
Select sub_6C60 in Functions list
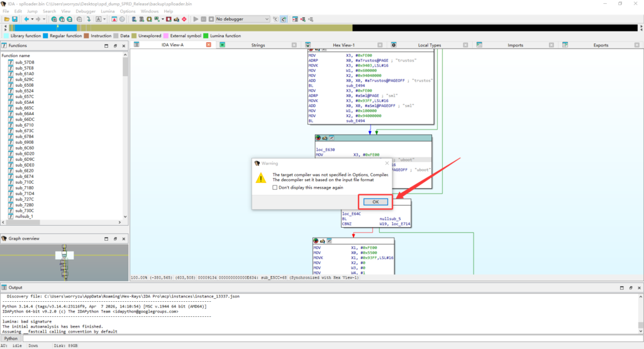(x=25, y=148)
